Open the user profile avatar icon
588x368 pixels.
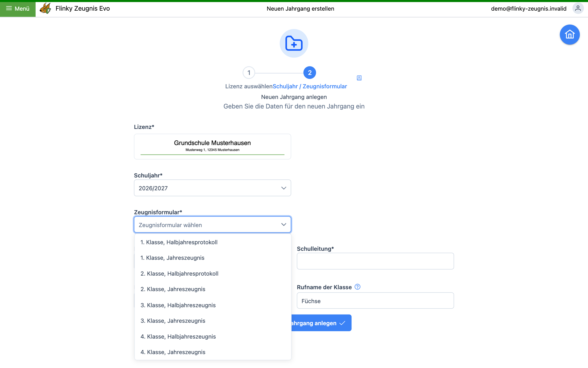578,8
